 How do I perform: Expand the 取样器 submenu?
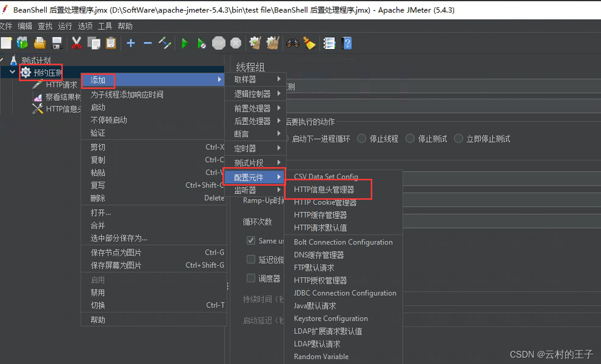point(255,79)
